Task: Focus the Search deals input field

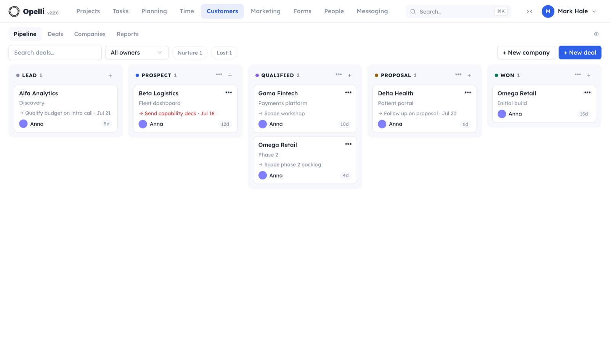Action: tap(55, 53)
